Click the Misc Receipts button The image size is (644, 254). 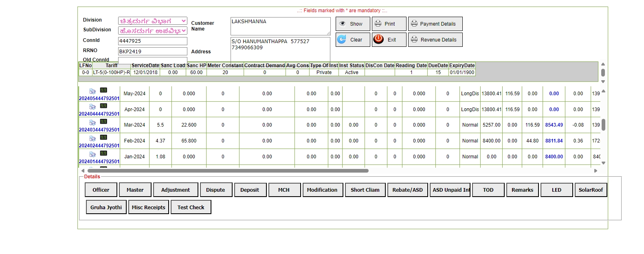(149, 207)
